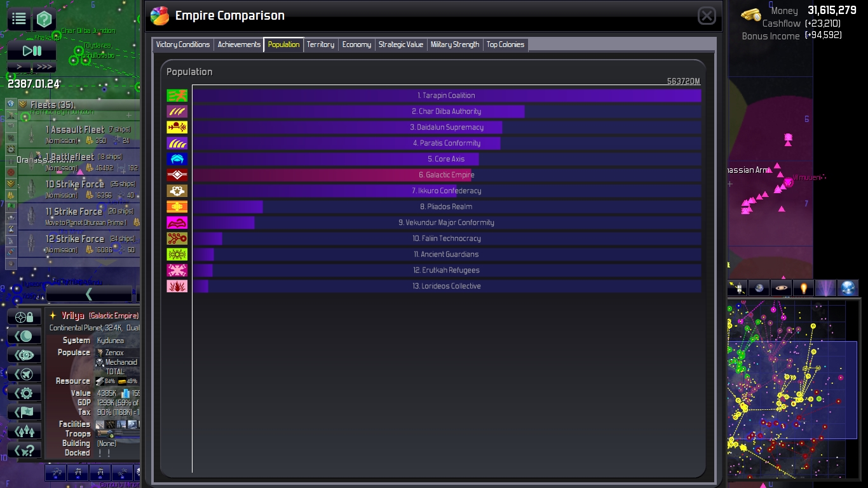
Task: Click the Char Dilba Authority flag icon
Action: click(177, 111)
